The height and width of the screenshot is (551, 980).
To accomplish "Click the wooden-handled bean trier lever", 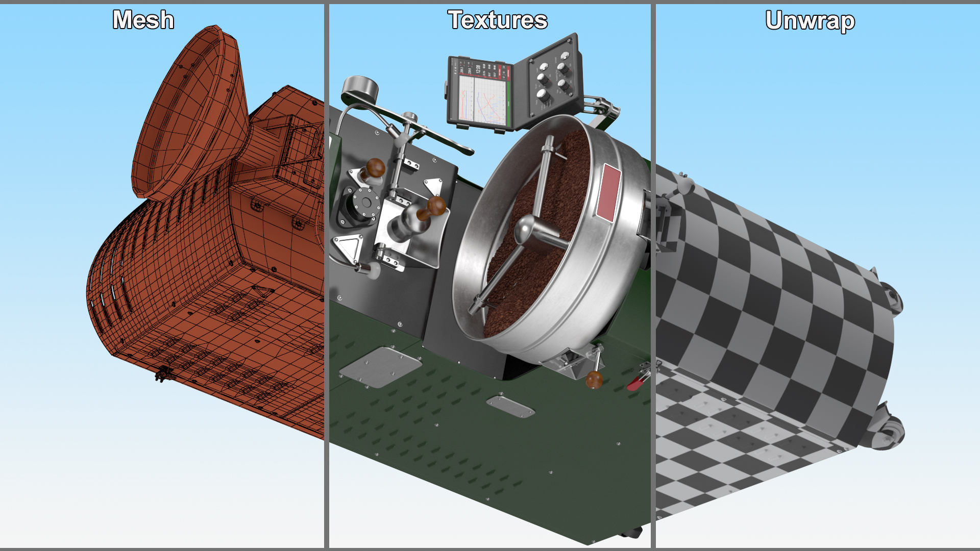I will click(x=435, y=207).
